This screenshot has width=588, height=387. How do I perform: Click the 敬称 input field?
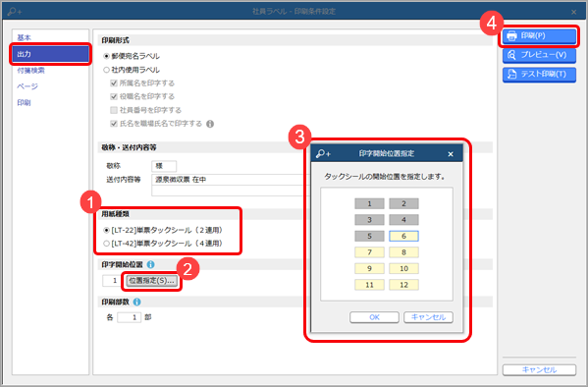pos(164,166)
